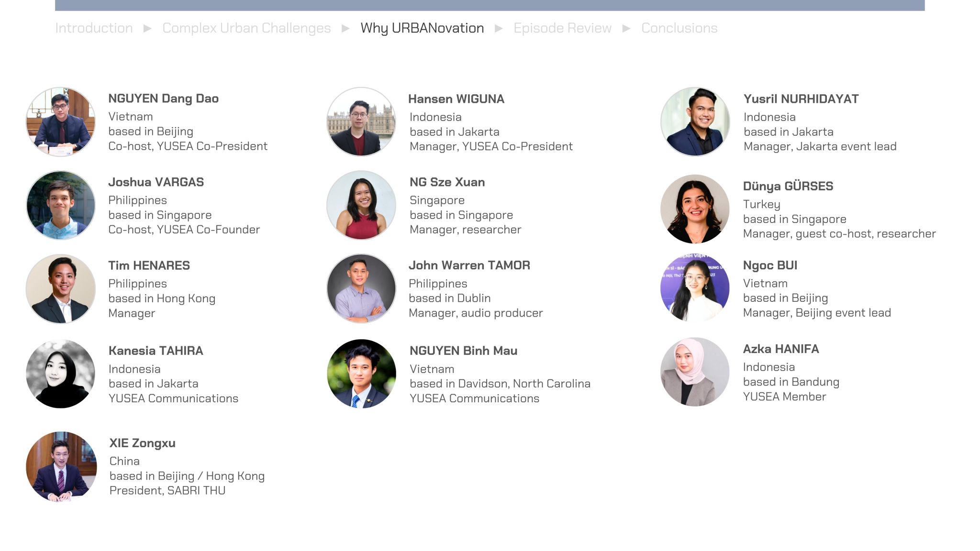Click 'Manager, Beijing event lead' text
The image size is (980, 551).
(x=817, y=313)
